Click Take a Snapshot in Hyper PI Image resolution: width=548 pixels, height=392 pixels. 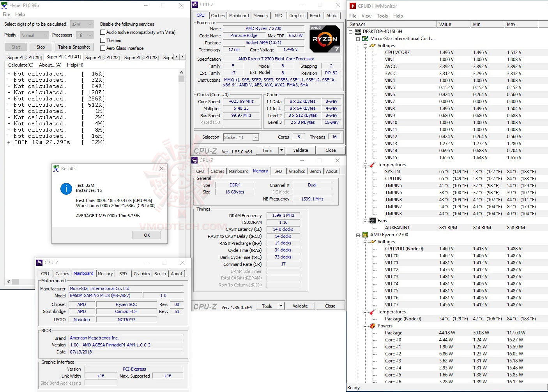tap(74, 47)
